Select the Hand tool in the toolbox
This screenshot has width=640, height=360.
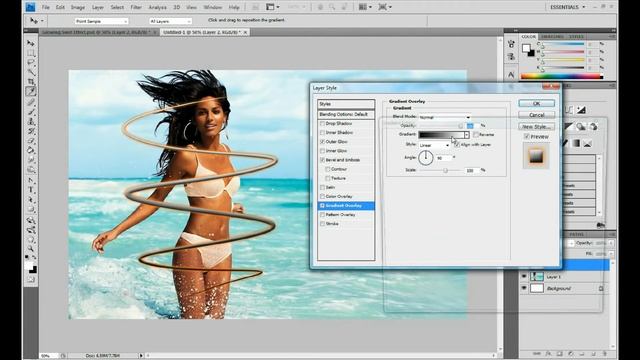click(x=31, y=240)
